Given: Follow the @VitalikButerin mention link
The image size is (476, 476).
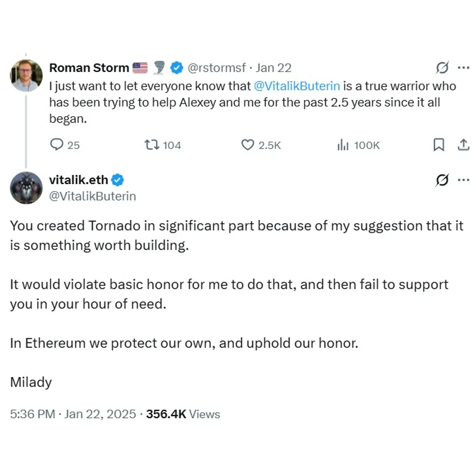Looking at the screenshot, I should (x=297, y=86).
